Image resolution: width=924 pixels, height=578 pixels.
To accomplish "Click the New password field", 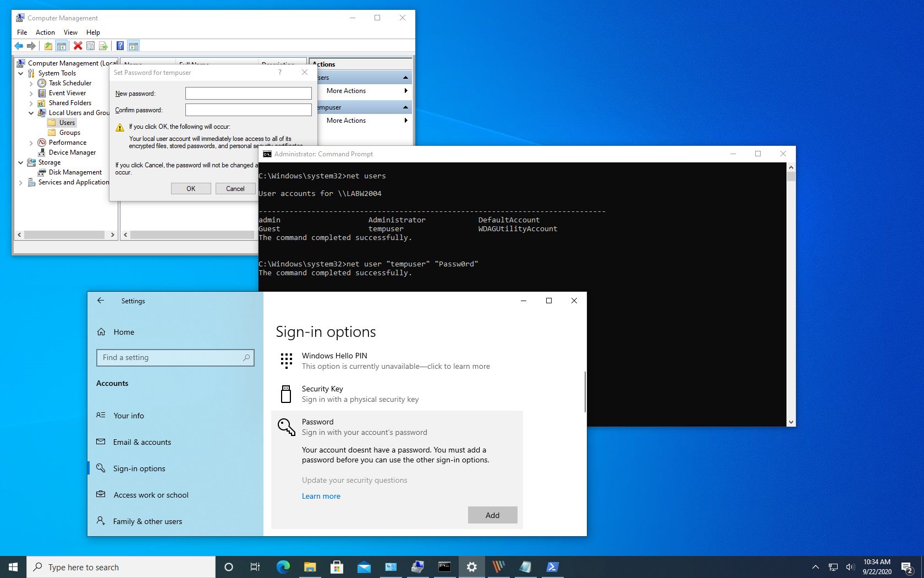I will click(249, 94).
